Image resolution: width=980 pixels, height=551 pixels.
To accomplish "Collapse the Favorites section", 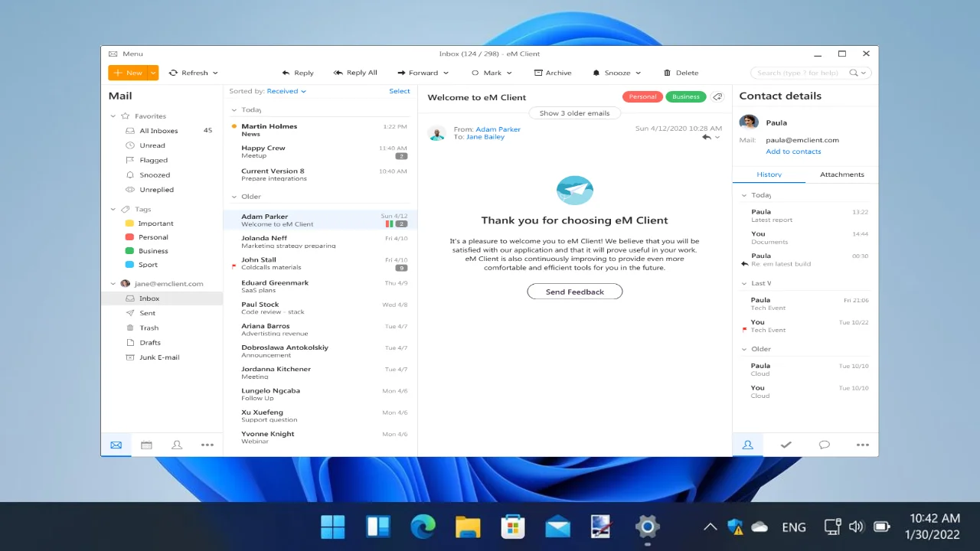I will click(113, 116).
